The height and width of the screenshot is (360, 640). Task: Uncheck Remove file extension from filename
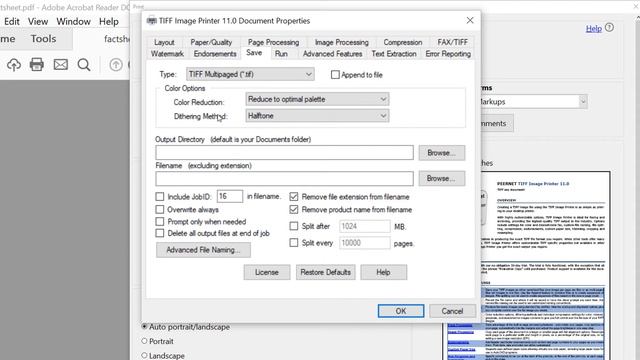[293, 197]
